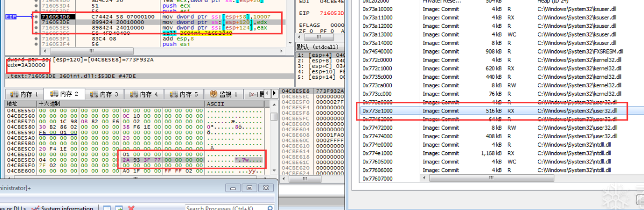This screenshot has width=644, height=210.
Task: Click System information in Process Hacker toolbar
Action: [x=63, y=208]
